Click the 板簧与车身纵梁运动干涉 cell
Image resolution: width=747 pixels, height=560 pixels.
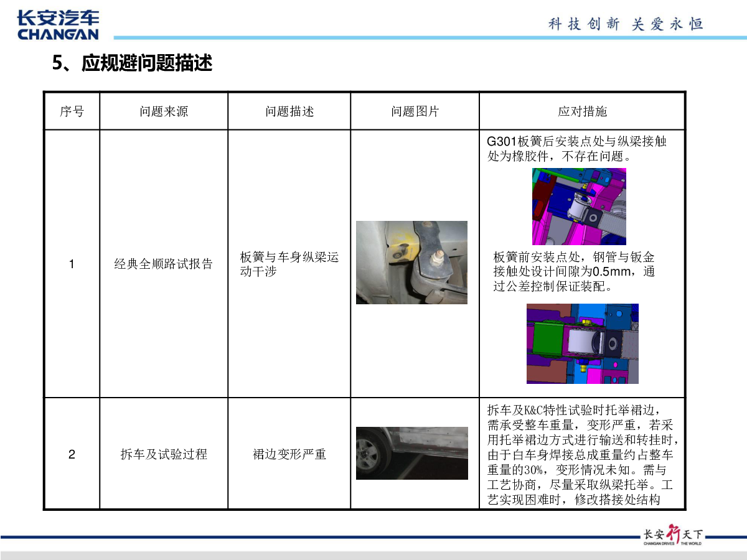pos(289,264)
